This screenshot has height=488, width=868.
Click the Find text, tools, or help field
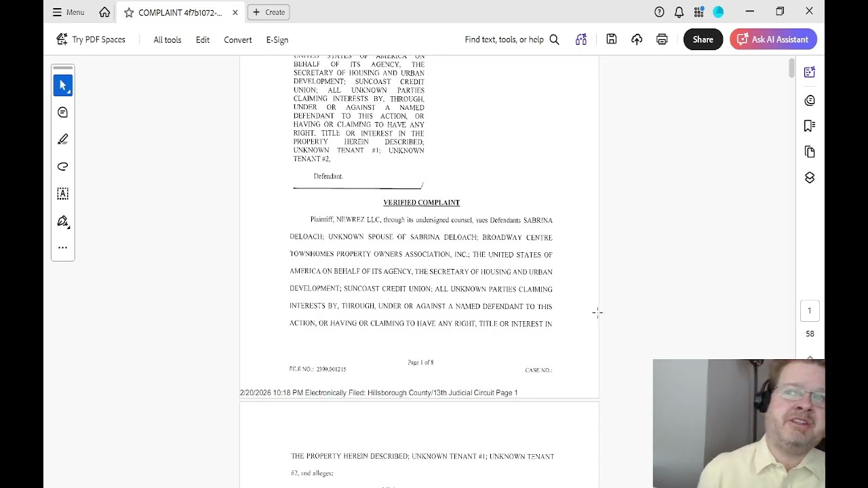[504, 40]
